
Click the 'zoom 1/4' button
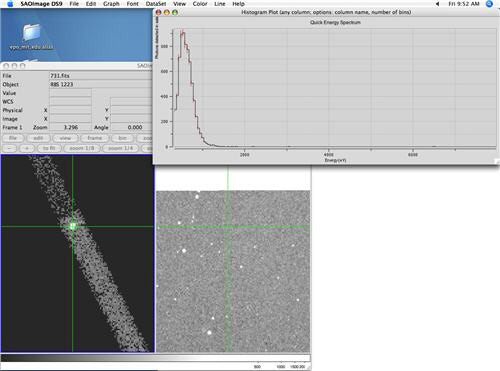[x=121, y=148]
